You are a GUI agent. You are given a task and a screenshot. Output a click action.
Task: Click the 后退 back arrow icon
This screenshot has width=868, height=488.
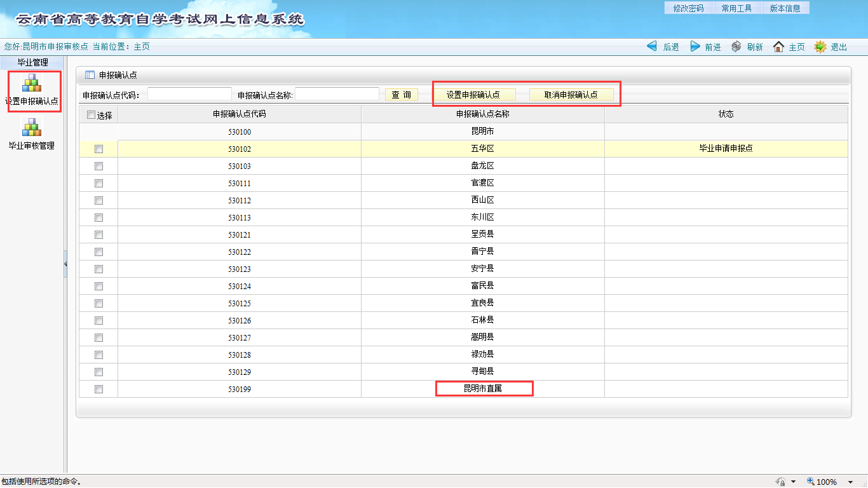point(652,46)
